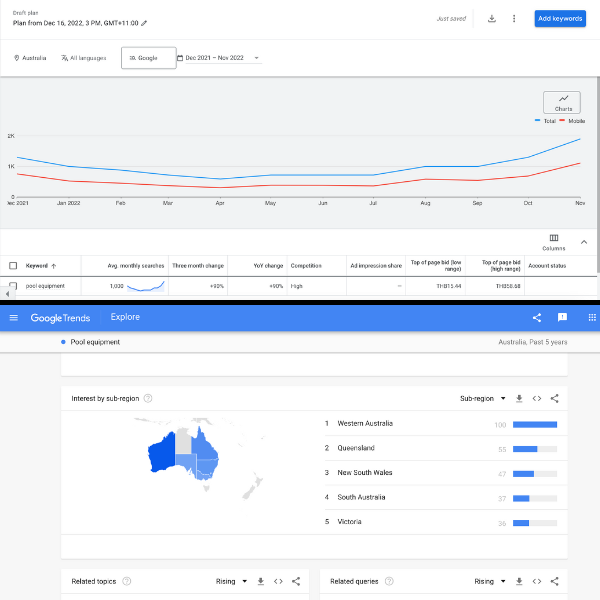Open the three-dot more options menu
The image size is (600, 600).
(x=514, y=18)
